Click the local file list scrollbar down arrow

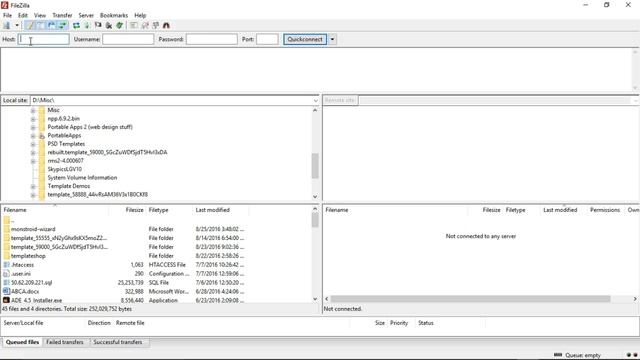click(x=315, y=299)
